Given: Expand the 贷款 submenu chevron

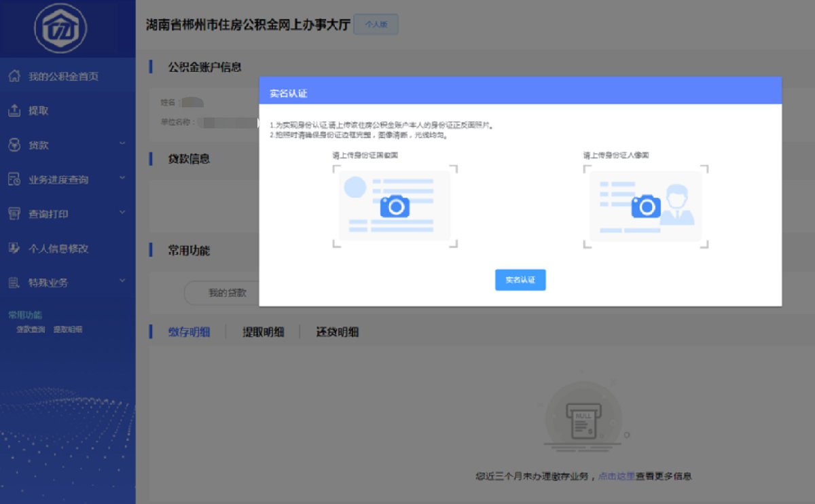Looking at the screenshot, I should coord(122,144).
